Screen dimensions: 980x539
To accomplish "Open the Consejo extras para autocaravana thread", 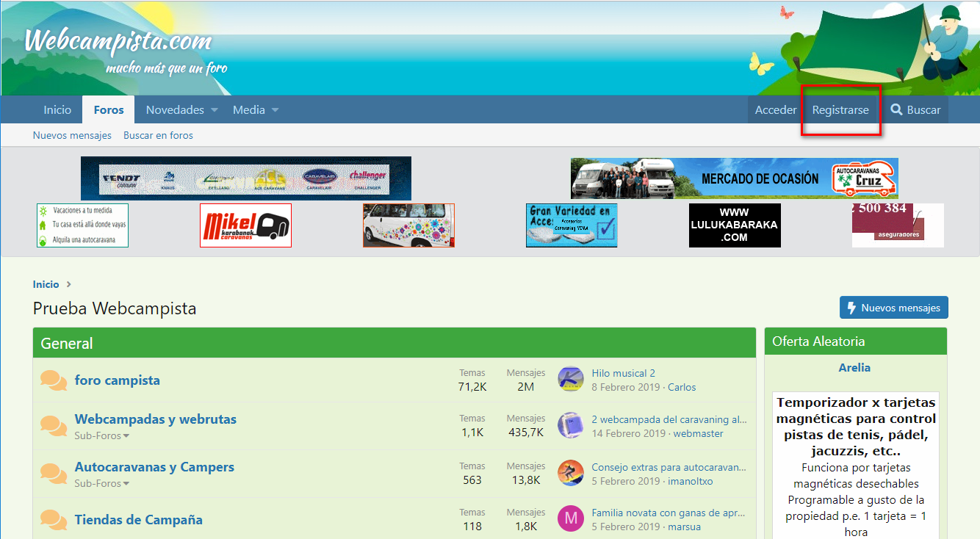I will (669, 467).
